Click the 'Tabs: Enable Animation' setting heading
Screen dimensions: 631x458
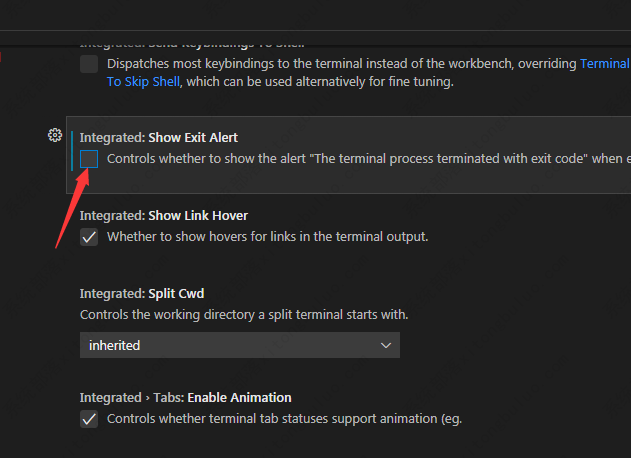[185, 397]
